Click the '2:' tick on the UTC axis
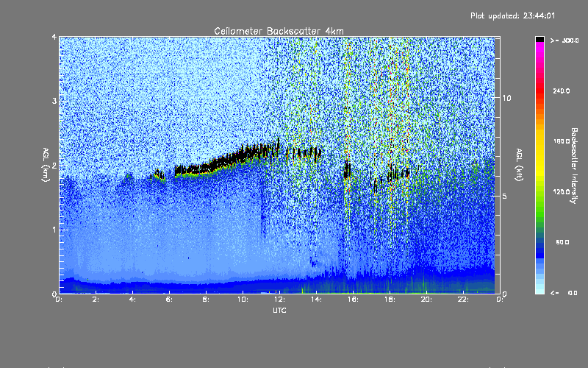The width and height of the screenshot is (588, 368). [96, 300]
